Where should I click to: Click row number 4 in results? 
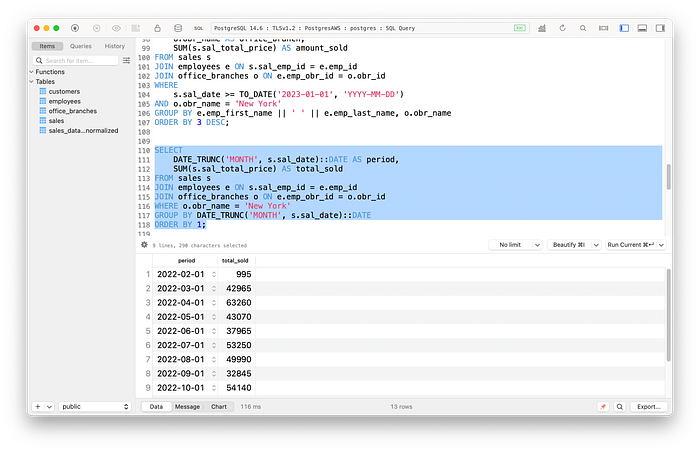(148, 317)
